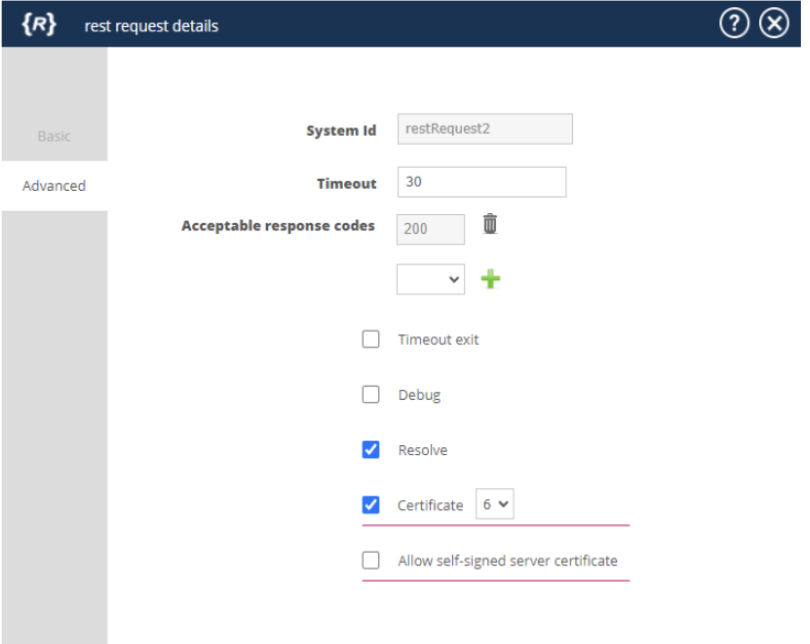Click the Acceptable response codes label

278,226
